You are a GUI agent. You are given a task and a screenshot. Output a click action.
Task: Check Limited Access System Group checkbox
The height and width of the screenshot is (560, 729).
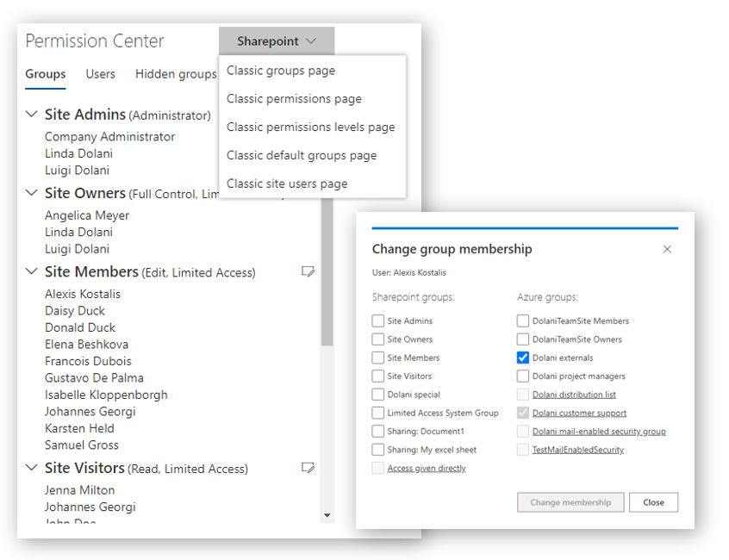(378, 413)
